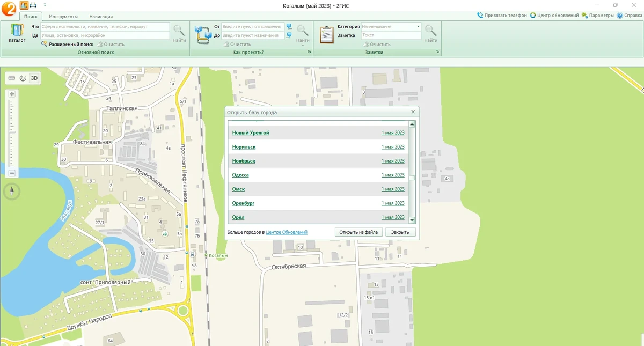
Task: Zoom in with the plus map button
Action: tap(12, 94)
